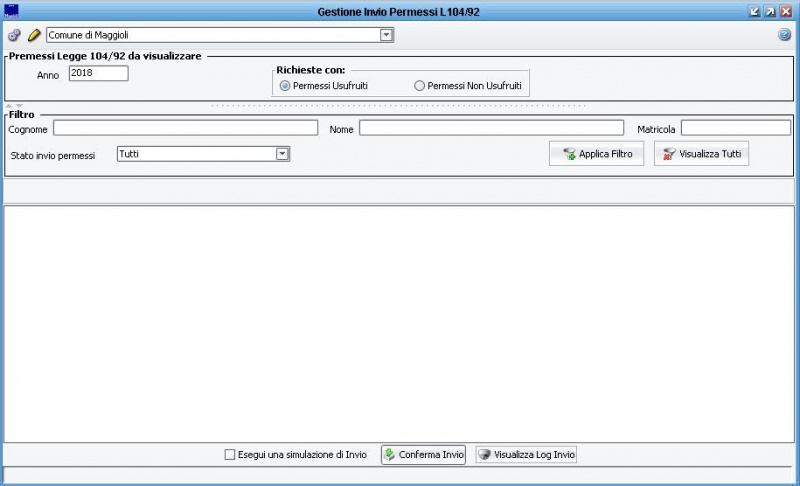
Task: Open the help question mark icon
Action: click(x=784, y=35)
